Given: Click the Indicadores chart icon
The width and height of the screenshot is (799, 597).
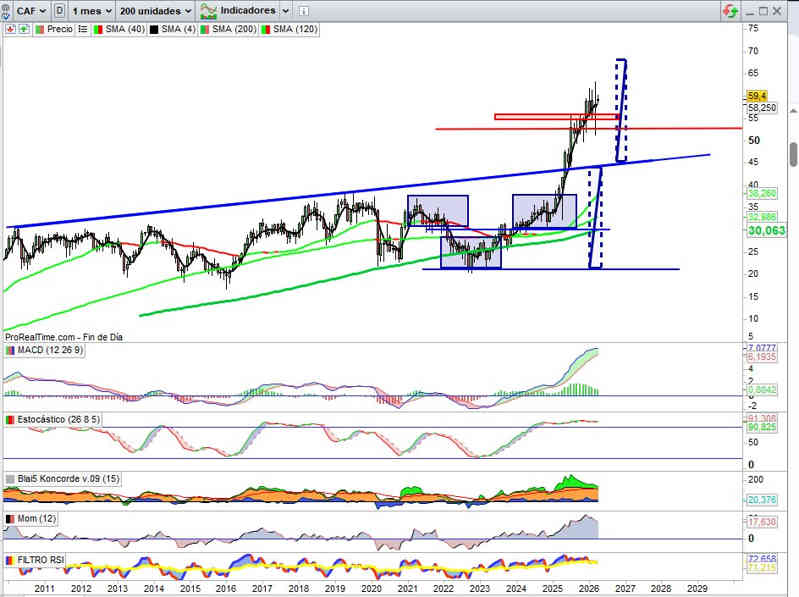Looking at the screenshot, I should coord(209,9).
